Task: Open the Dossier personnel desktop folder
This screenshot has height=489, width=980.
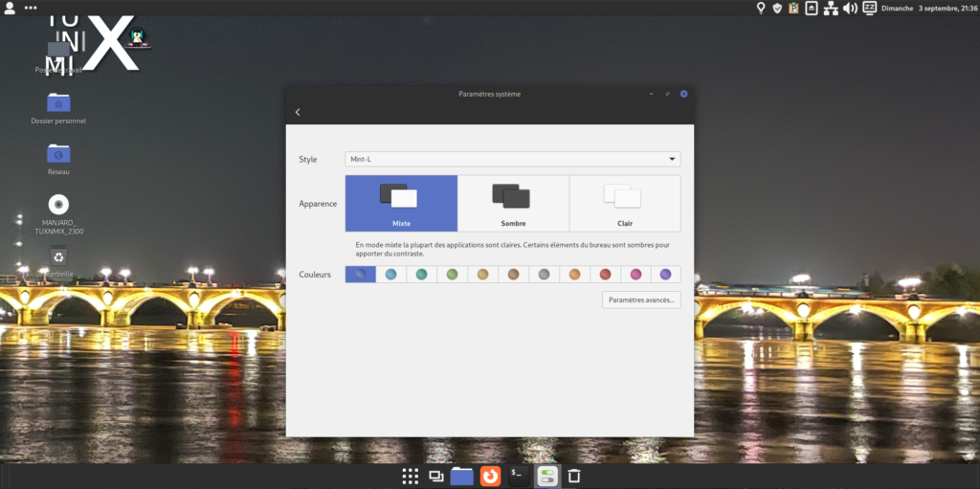Action: (58, 104)
